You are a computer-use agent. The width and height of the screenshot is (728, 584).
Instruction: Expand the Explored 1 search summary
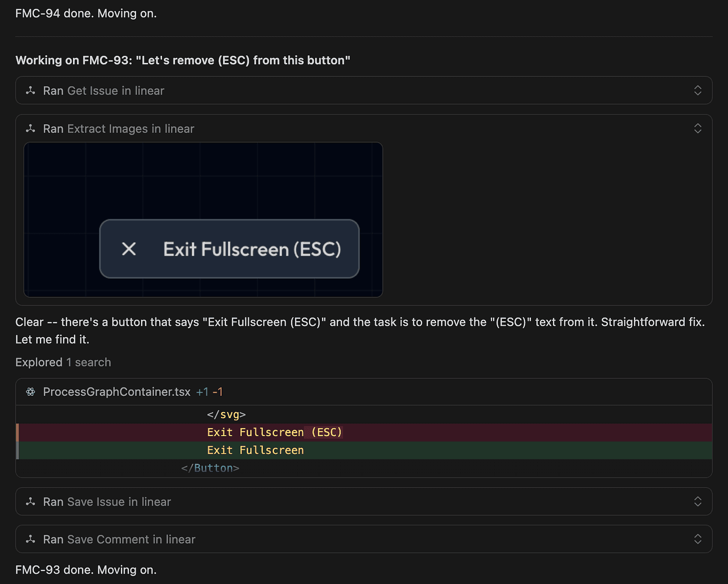click(x=63, y=362)
